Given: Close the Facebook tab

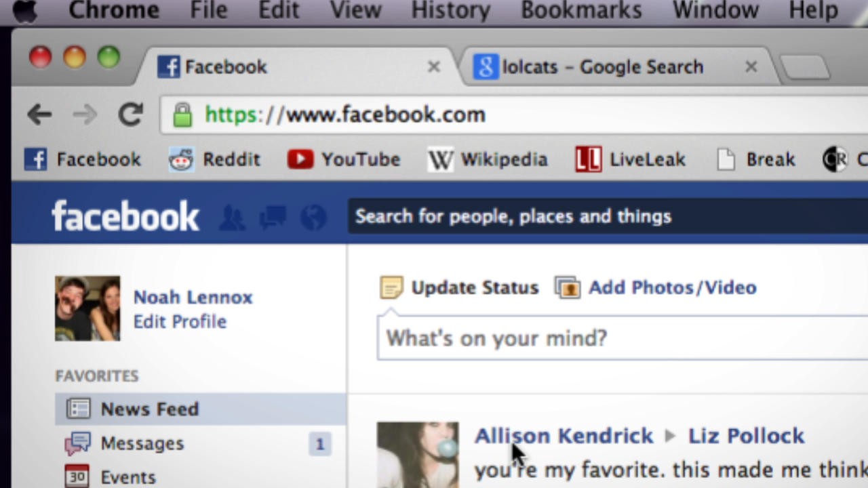Looking at the screenshot, I should [x=433, y=67].
